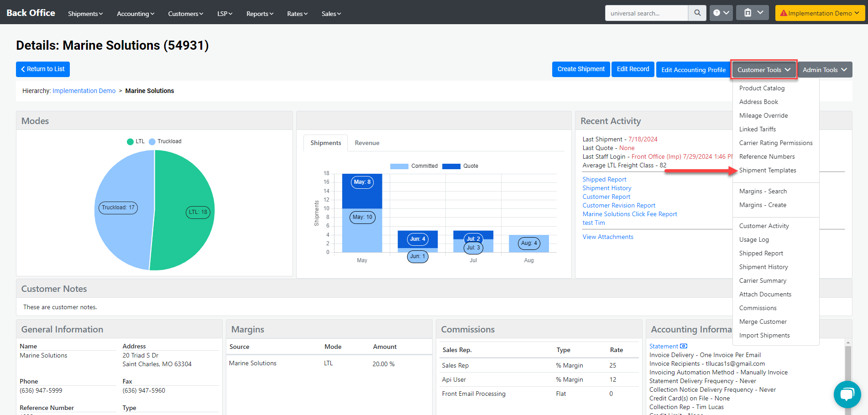Screen dimensions: 868x415
Task: Click the Aug: 4 committed bar
Action: click(529, 244)
